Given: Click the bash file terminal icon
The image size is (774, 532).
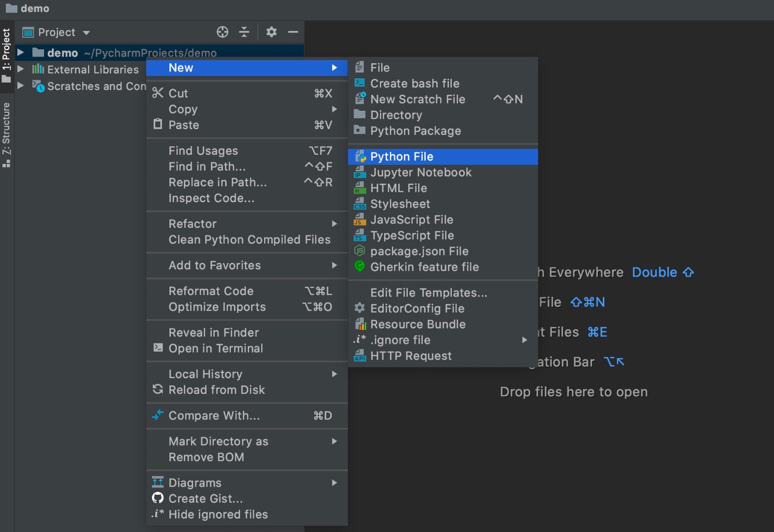Looking at the screenshot, I should click(359, 83).
